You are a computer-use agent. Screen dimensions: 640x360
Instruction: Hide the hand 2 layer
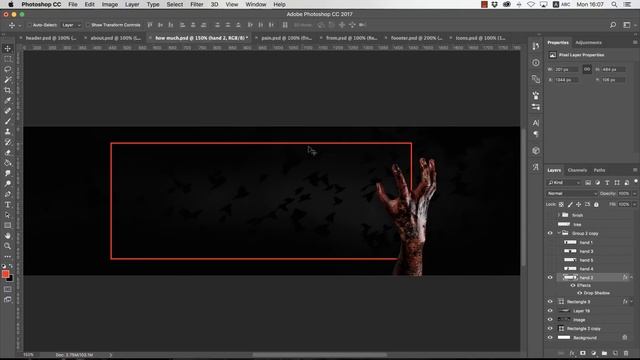[550, 278]
